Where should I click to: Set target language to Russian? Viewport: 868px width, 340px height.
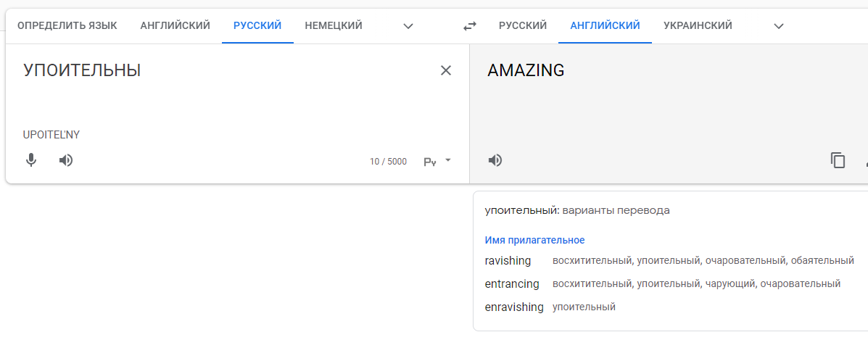coord(522,25)
